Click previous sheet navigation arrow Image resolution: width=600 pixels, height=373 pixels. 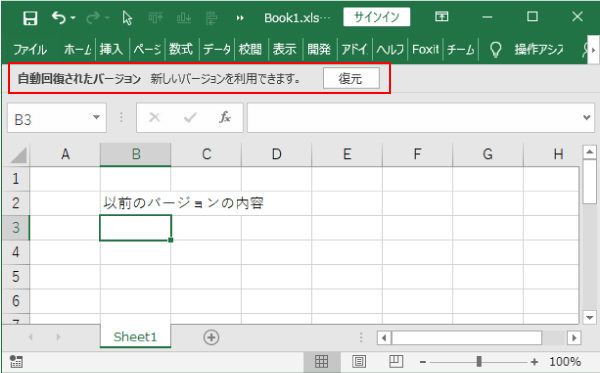pos(31,337)
